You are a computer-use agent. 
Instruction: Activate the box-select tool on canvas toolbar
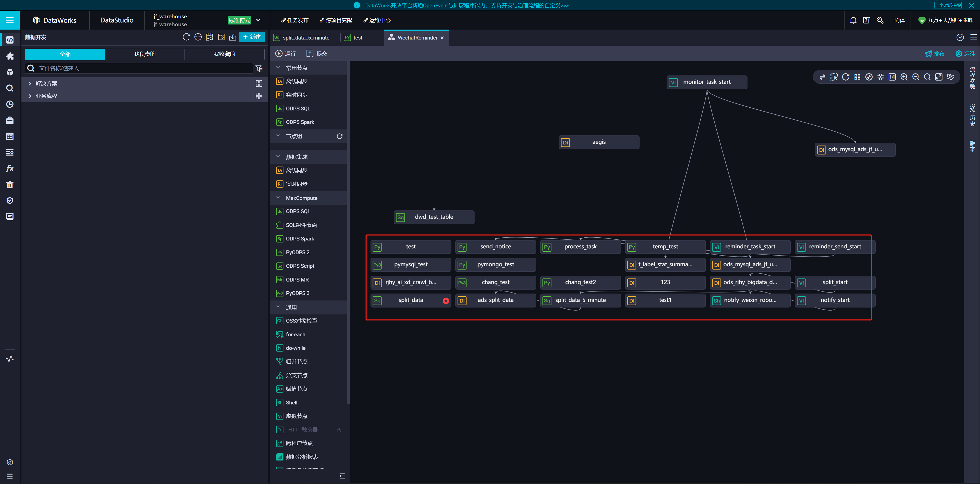(834, 77)
